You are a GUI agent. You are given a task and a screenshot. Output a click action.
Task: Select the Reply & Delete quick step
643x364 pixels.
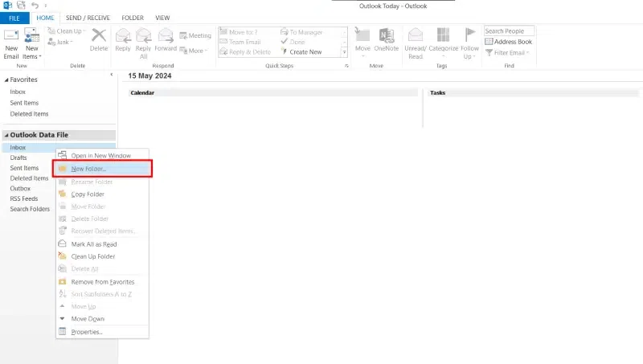click(x=245, y=52)
